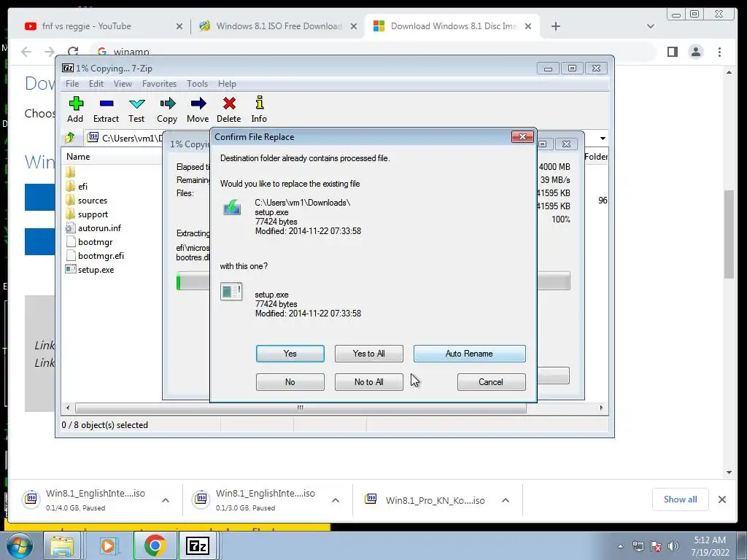Click the Chrome address bar
This screenshot has height=560, width=747.
pos(371,52)
